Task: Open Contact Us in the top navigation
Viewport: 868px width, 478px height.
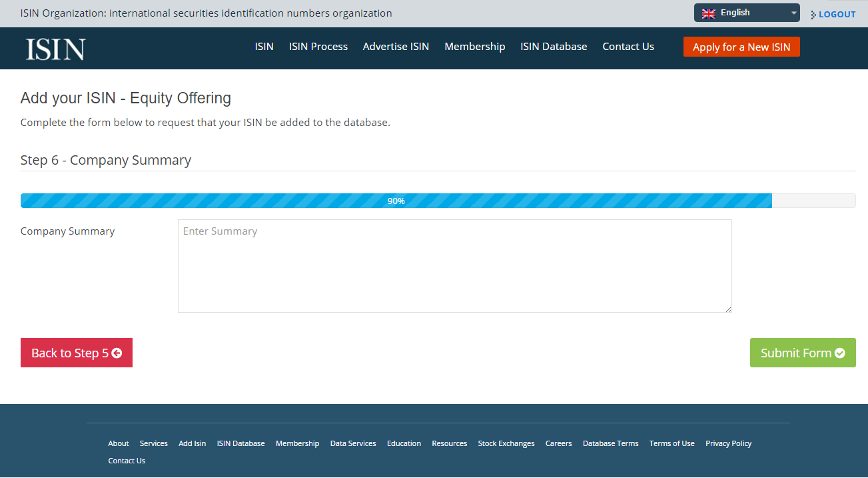Action: 628,47
